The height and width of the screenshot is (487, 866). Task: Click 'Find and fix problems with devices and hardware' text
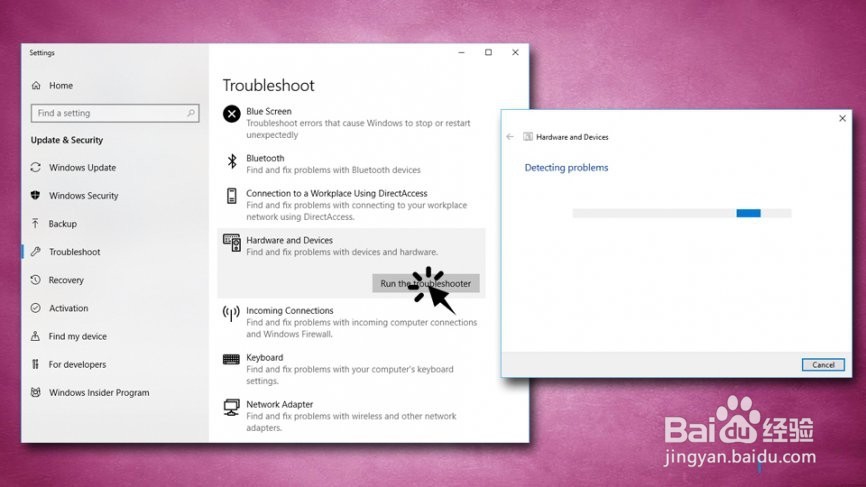(x=342, y=252)
